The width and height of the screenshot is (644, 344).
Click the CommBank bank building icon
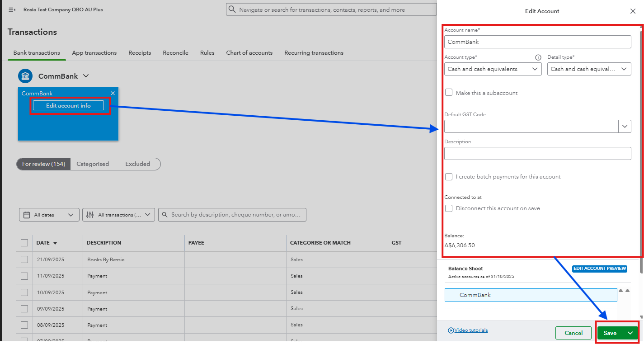25,76
